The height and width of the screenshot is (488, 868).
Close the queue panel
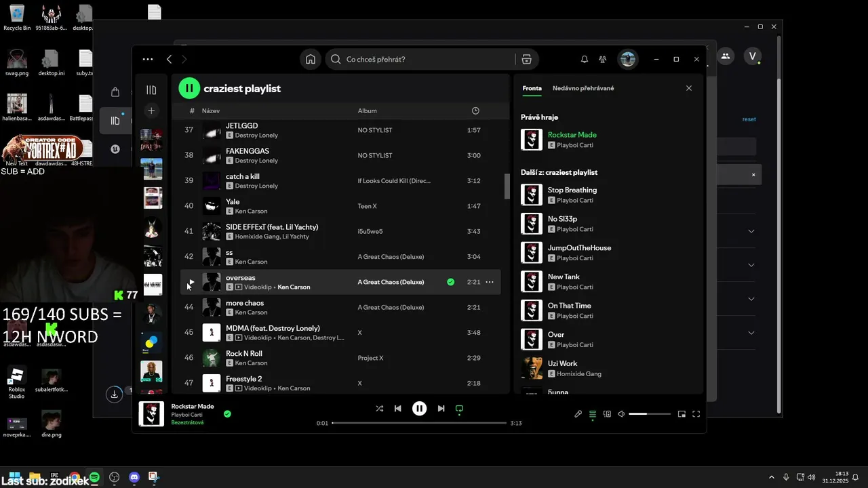tap(689, 88)
